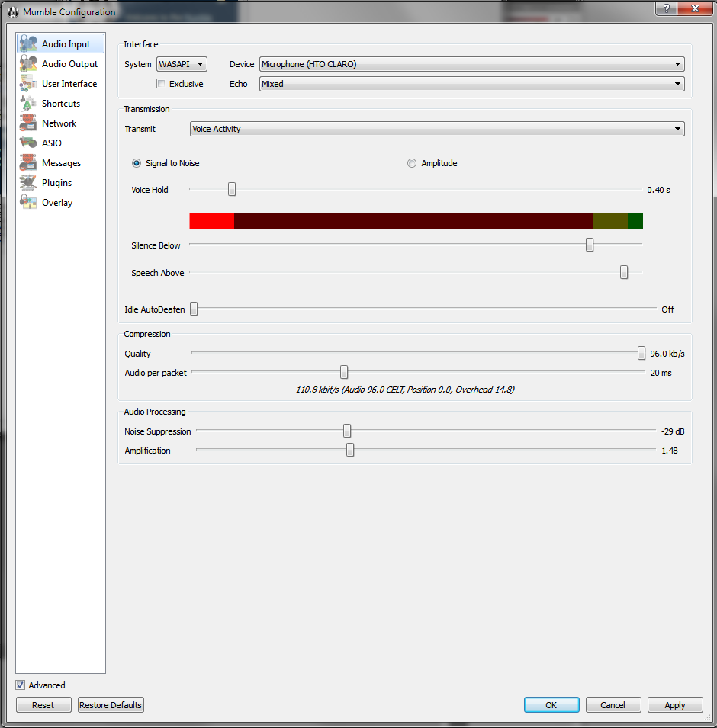Click the 1.48 amplification value
This screenshot has width=717, height=728.
(x=670, y=451)
